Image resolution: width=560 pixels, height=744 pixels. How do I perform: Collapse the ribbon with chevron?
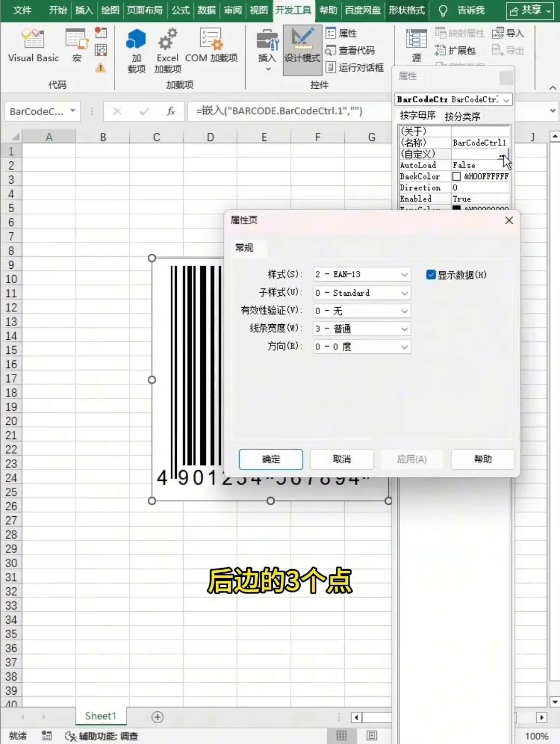tap(553, 87)
